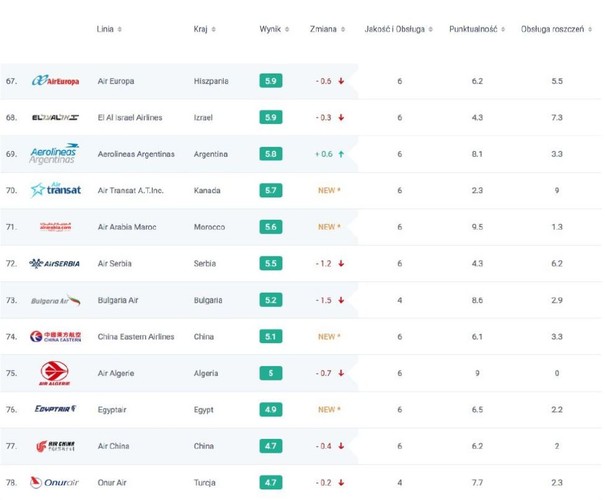The height and width of the screenshot is (500, 605).
Task: Sort table by Kraj column
Action: [204, 29]
